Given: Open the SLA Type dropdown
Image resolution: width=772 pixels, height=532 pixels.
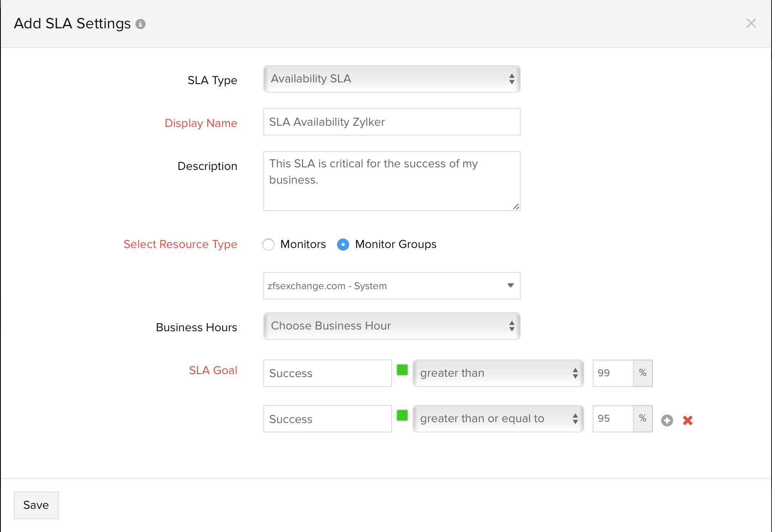Looking at the screenshot, I should click(x=392, y=79).
